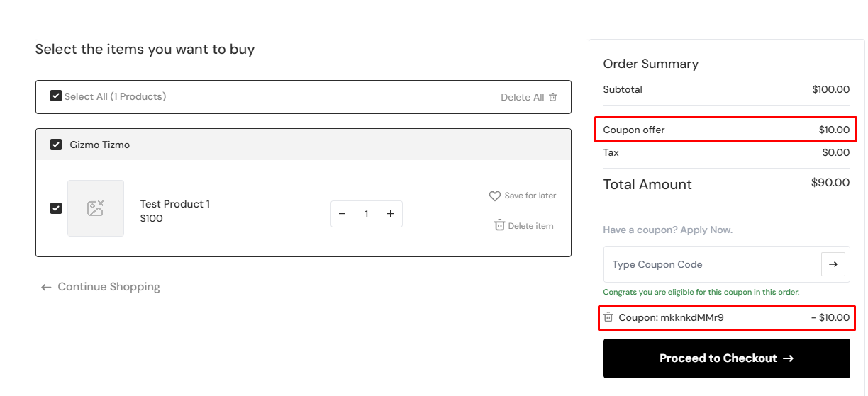Deselect the Test Product 1 checkbox
Screen dimensions: 868x396
[56, 208]
